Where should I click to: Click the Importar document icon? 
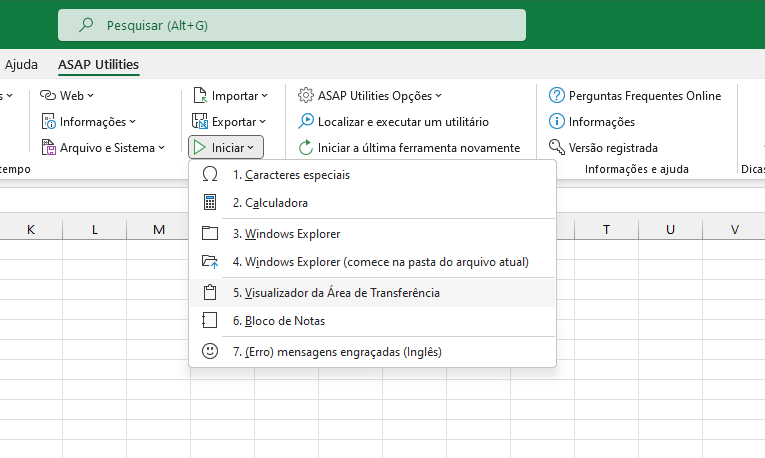pos(200,96)
